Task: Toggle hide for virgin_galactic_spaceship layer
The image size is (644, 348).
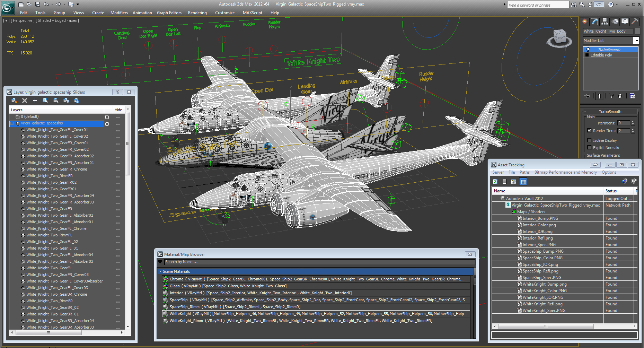Action: (x=118, y=124)
